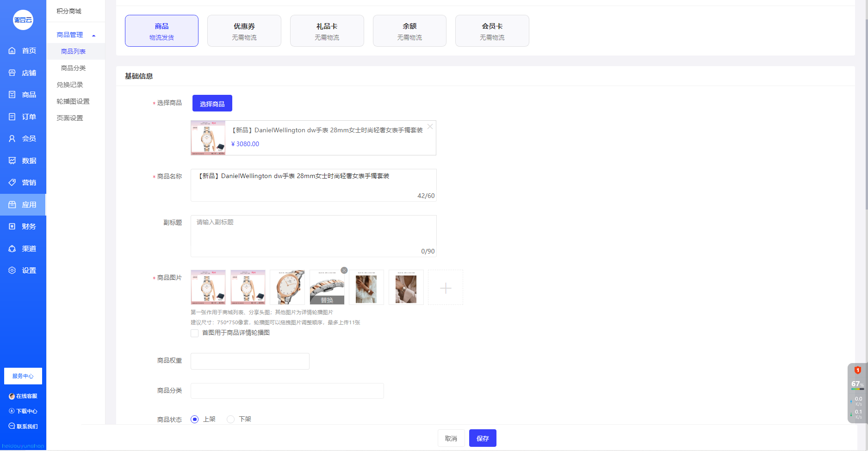The image size is (868, 451).
Task: Focus the 商品权重 input field
Action: (x=250, y=361)
